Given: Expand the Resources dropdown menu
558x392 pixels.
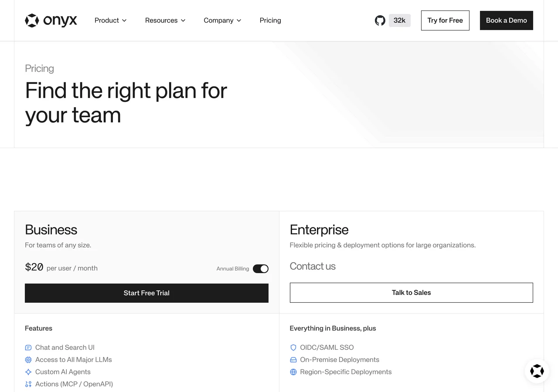Looking at the screenshot, I should pos(165,20).
